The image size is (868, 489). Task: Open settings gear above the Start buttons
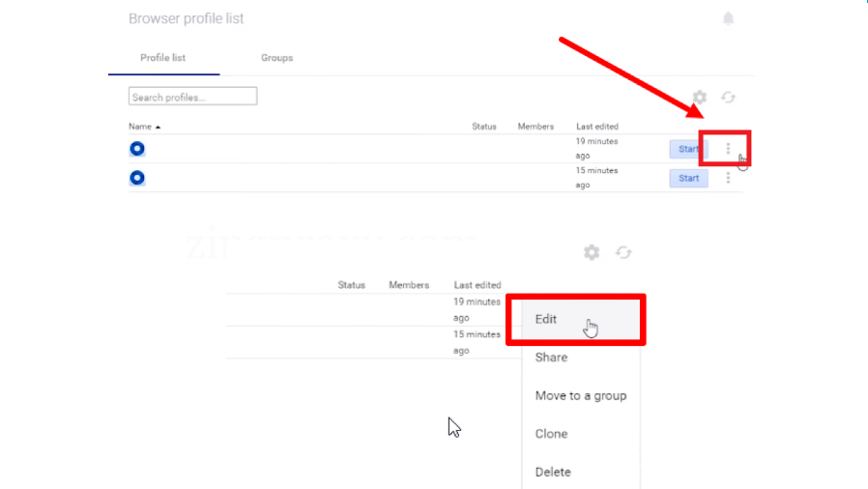pyautogui.click(x=700, y=98)
